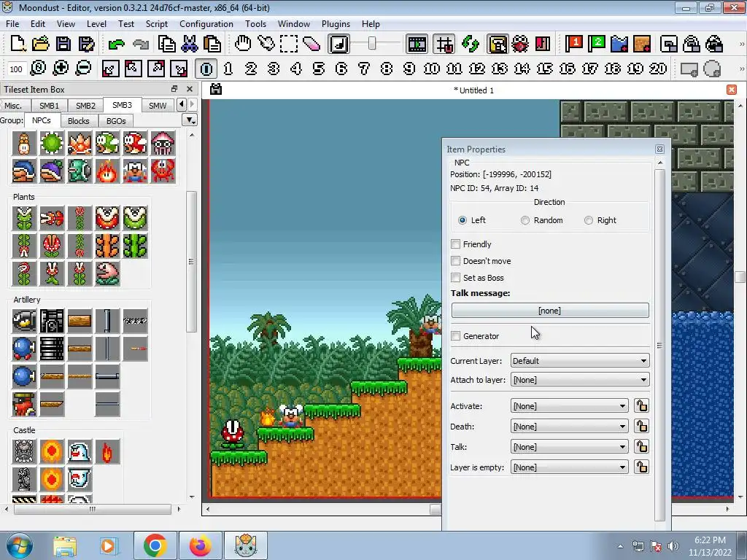Viewport: 747px width, 560px height.
Task: Enable the Friendly checkbox
Action: pyautogui.click(x=455, y=244)
